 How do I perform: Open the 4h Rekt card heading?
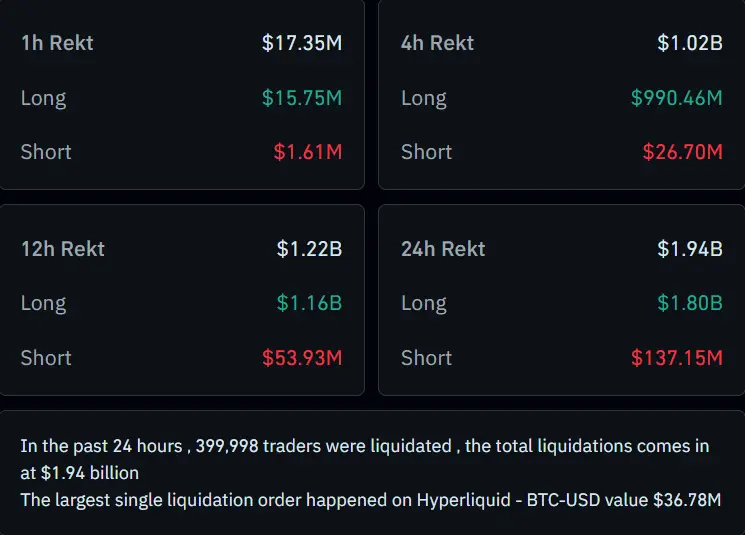tap(437, 43)
